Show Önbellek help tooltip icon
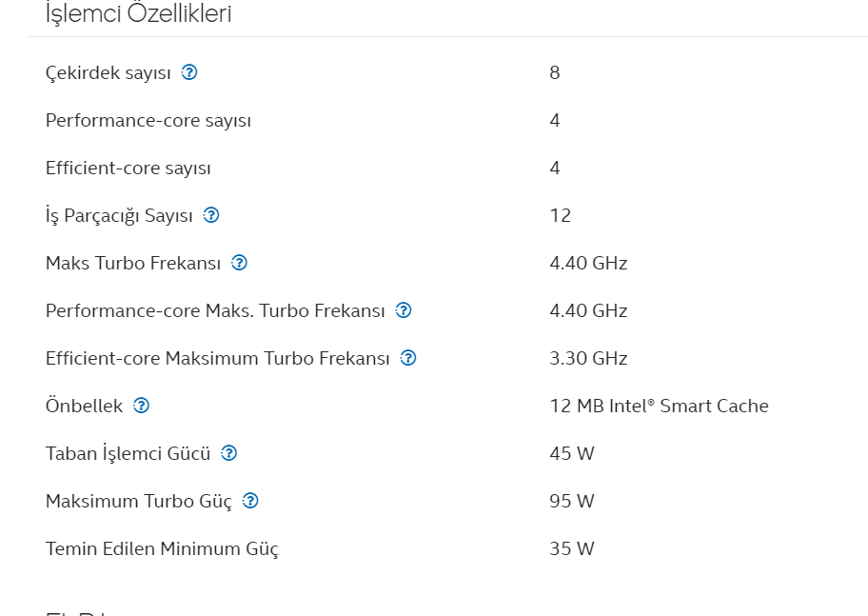Screen dimensions: 868x616 pyautogui.click(x=141, y=406)
